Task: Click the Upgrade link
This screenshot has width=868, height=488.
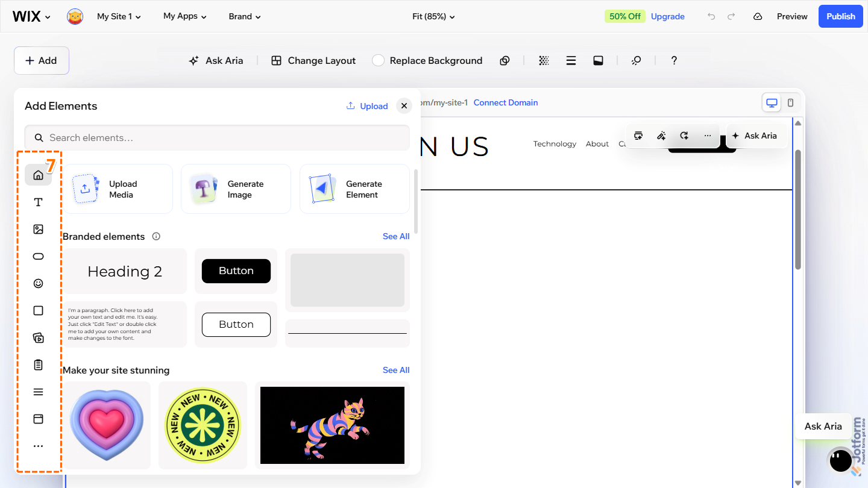Action: tap(667, 16)
